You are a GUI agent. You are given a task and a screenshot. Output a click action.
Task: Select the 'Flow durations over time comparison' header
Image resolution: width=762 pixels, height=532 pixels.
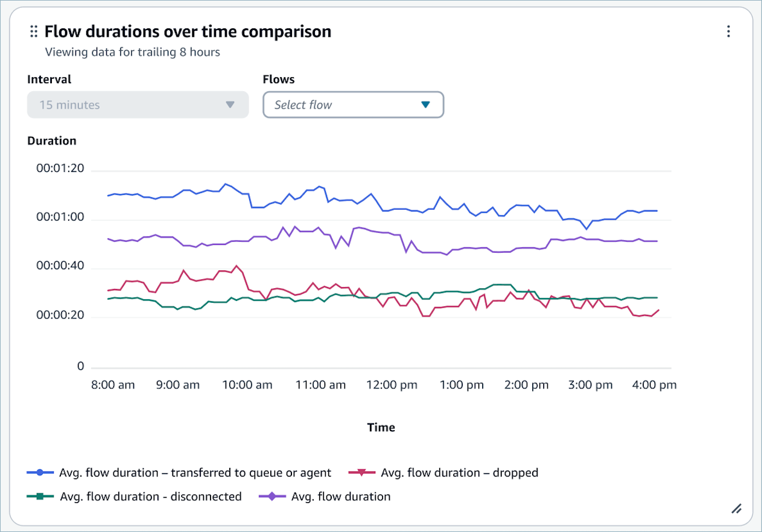click(188, 31)
